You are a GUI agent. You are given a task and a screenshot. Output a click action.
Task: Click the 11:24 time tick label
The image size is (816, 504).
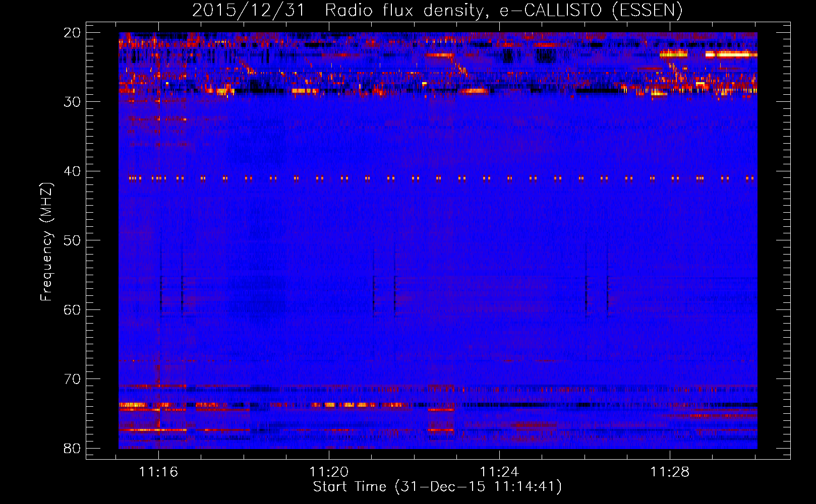pyautogui.click(x=499, y=472)
